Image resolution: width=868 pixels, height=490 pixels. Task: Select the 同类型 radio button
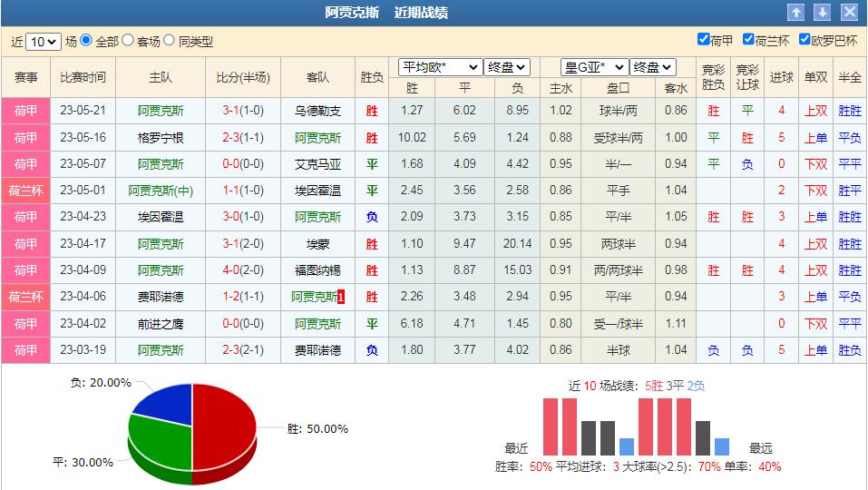point(170,40)
